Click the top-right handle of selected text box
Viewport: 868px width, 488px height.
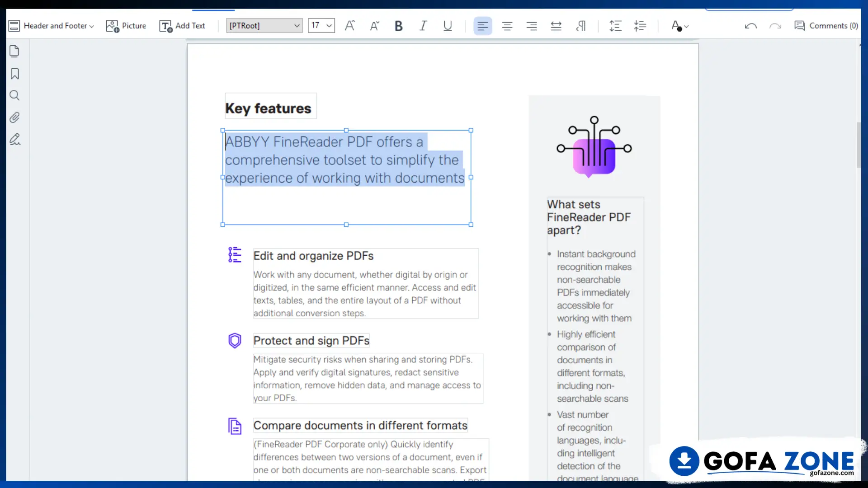tap(471, 130)
